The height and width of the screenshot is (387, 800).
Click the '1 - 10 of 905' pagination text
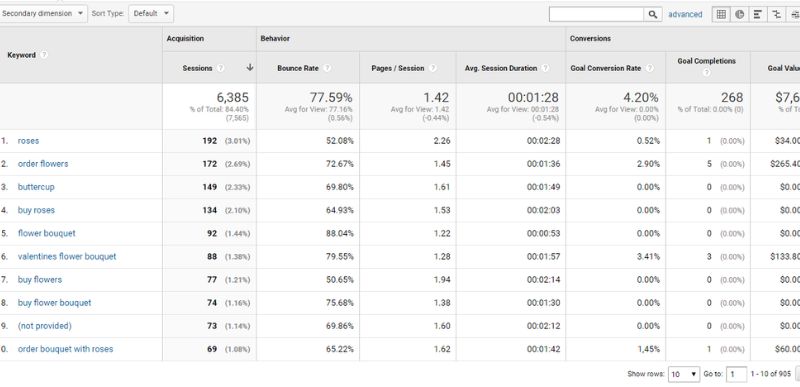[x=770, y=374]
